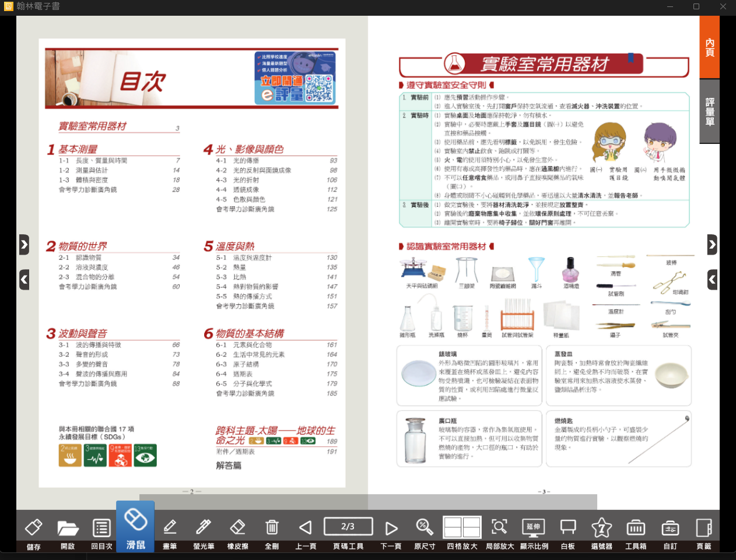This screenshot has width=736, height=560.
Task: Click the 廣口瓶 wide-mouth bottle card
Action: pyautogui.click(x=471, y=439)
